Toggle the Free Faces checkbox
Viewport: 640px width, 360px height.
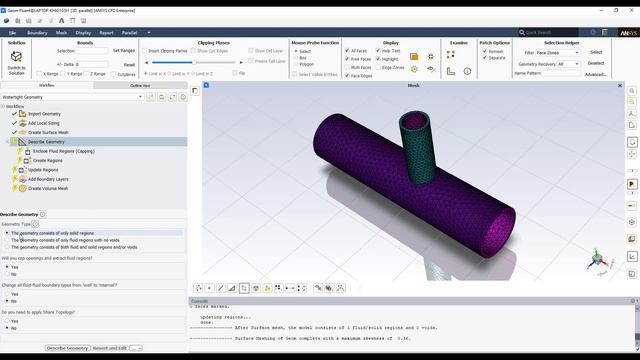[x=347, y=59]
